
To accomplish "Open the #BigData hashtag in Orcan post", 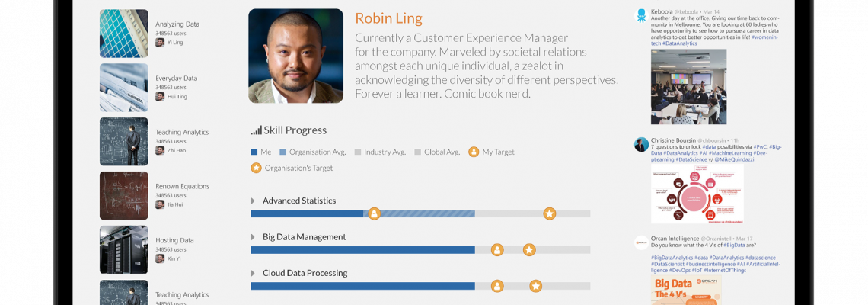I will click(x=733, y=245).
